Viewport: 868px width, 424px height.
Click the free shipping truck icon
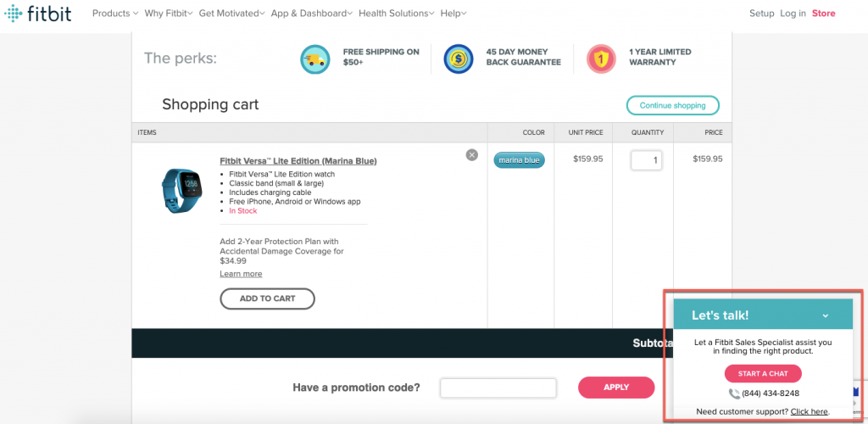pyautogui.click(x=315, y=59)
